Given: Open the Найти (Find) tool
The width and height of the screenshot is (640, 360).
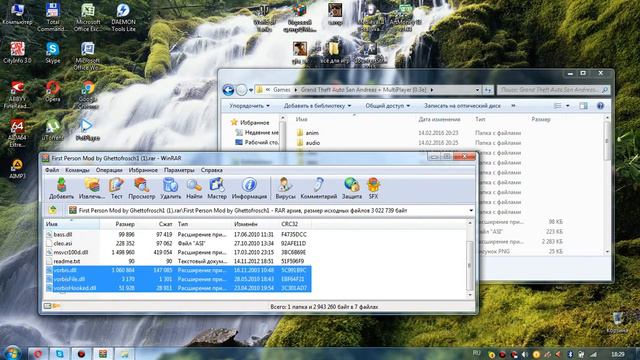Looking at the screenshot, I should click(x=194, y=188).
